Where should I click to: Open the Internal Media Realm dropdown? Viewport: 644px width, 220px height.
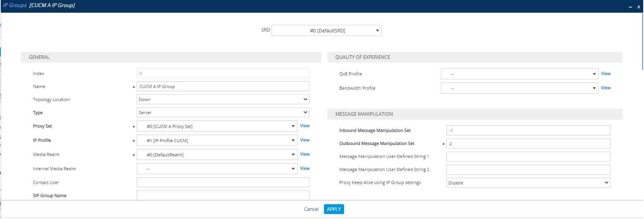click(x=217, y=169)
